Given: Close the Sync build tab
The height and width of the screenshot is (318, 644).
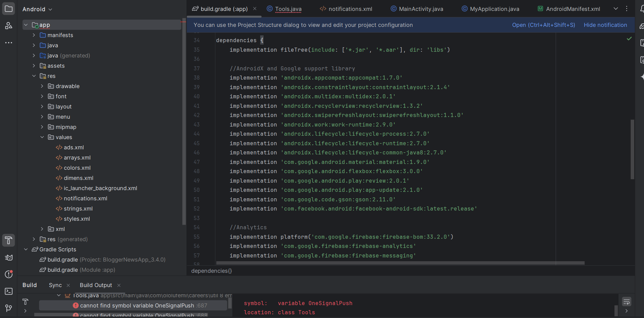Looking at the screenshot, I should (x=68, y=285).
